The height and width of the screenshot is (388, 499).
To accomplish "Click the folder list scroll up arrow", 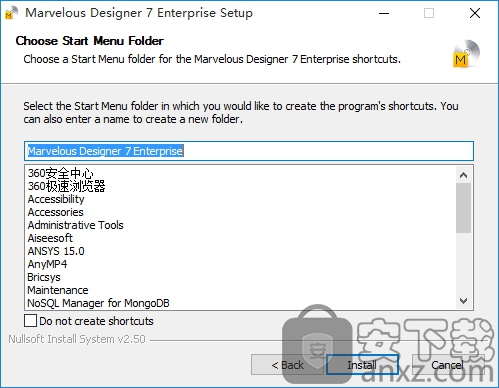I will coord(463,175).
